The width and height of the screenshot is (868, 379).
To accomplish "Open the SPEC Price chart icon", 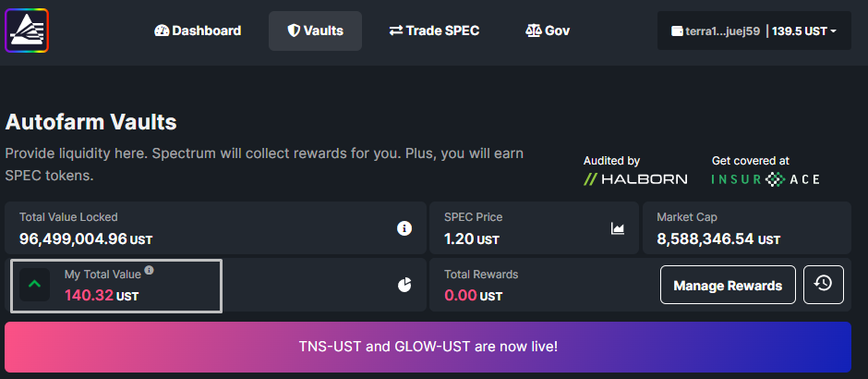I will [x=618, y=228].
